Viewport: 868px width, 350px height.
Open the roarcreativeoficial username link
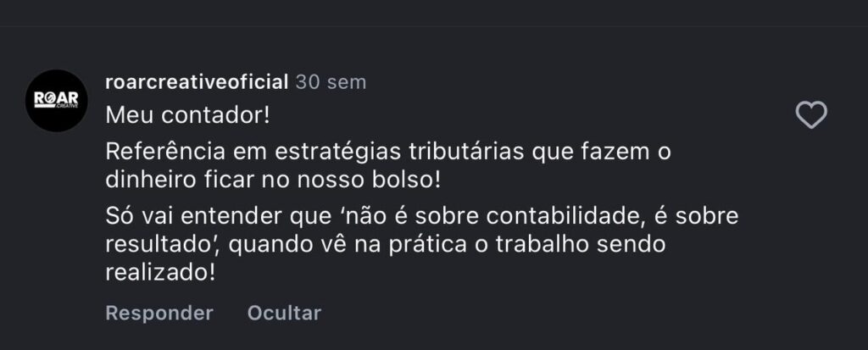(195, 82)
